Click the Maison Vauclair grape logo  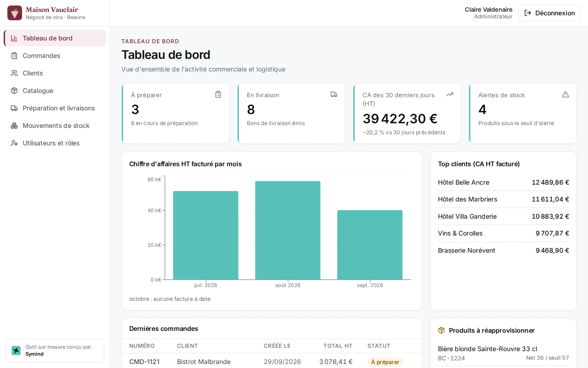point(15,13)
